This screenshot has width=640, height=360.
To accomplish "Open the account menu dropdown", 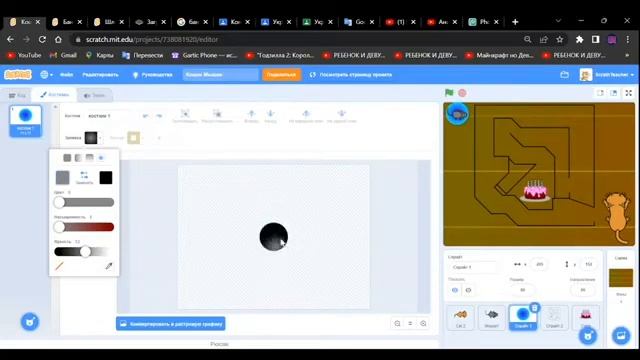I will [607, 75].
